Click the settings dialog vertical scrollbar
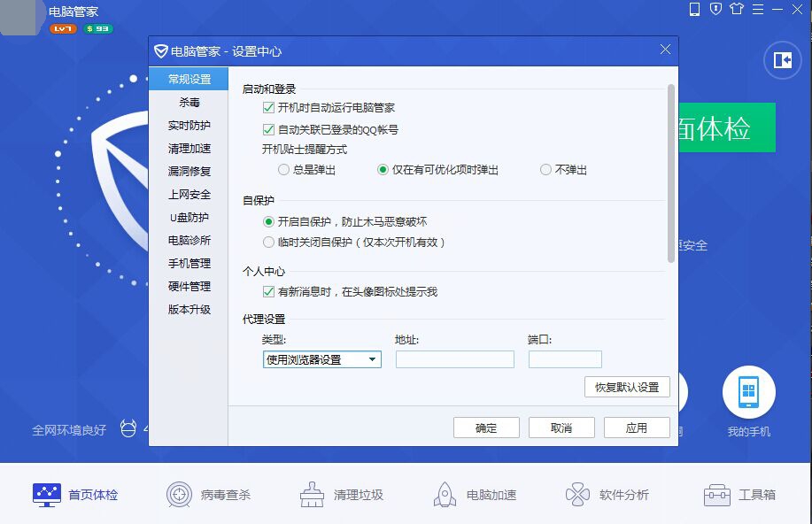 [671, 173]
